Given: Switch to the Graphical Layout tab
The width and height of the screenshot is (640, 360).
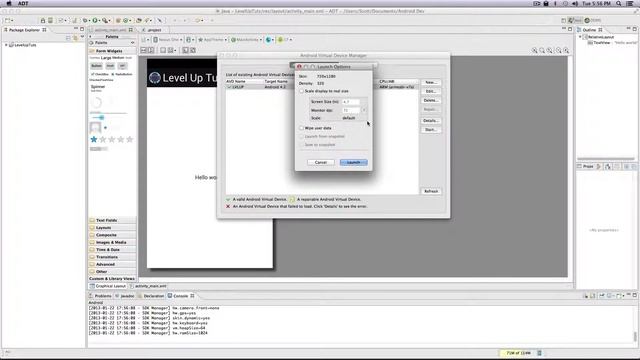Looking at the screenshot, I should click(108, 286).
